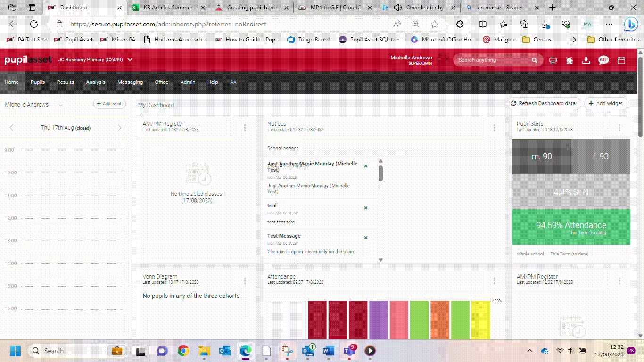The width and height of the screenshot is (644, 362).
Task: Open the Pattr chat bubble icon
Action: click(x=603, y=60)
